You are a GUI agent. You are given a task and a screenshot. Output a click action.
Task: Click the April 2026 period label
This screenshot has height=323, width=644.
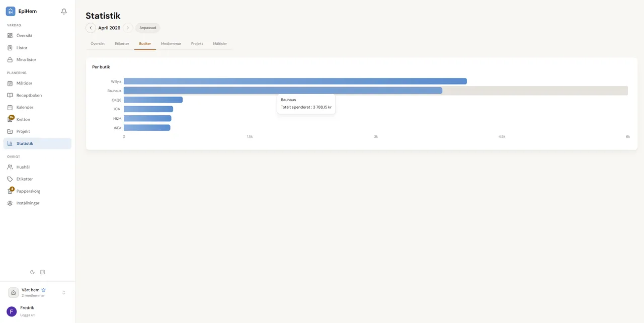(x=109, y=28)
